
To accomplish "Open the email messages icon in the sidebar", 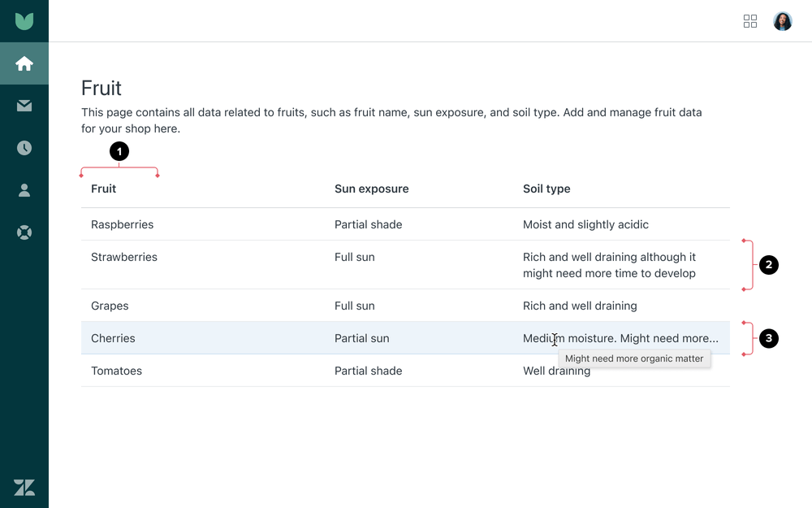I will (x=24, y=106).
